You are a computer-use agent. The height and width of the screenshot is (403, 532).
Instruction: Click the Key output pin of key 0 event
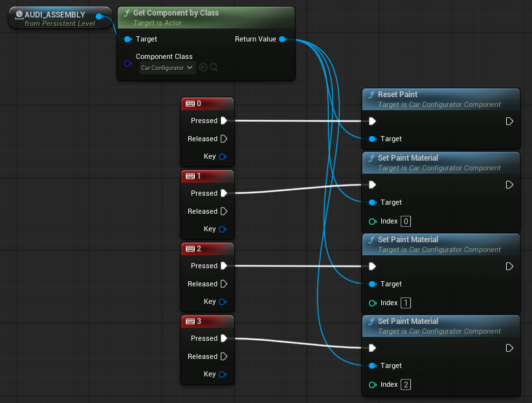click(223, 157)
